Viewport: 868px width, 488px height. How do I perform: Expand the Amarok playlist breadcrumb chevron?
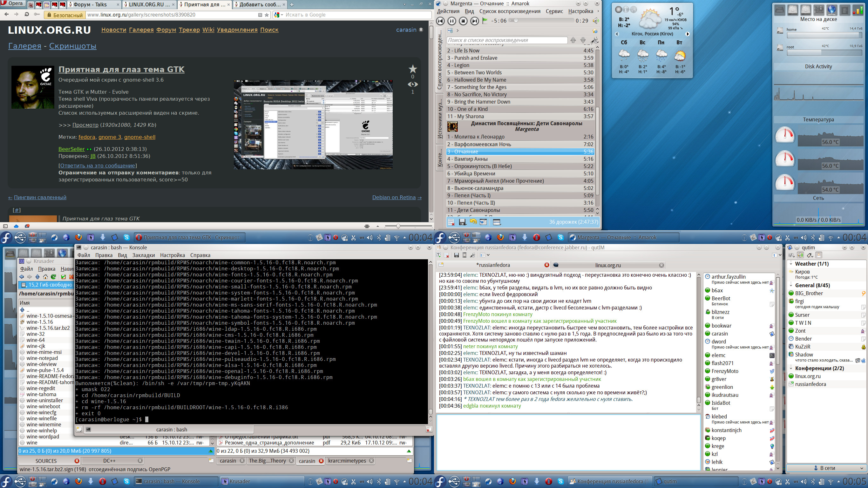(x=458, y=31)
